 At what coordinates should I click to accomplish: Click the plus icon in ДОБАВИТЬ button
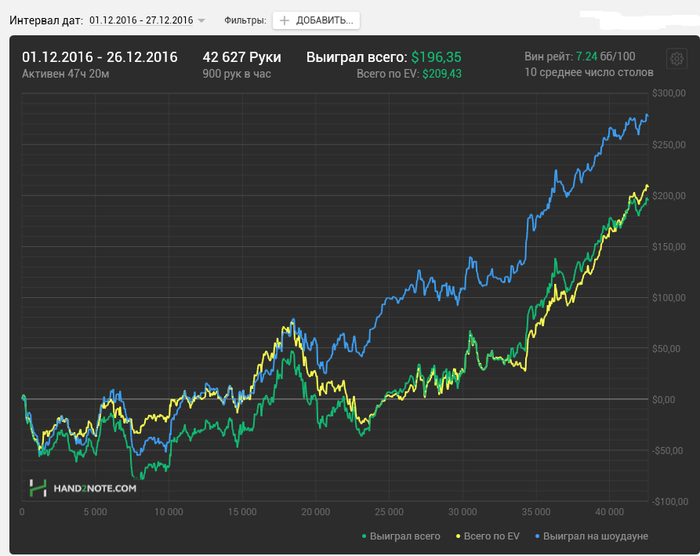[284, 21]
